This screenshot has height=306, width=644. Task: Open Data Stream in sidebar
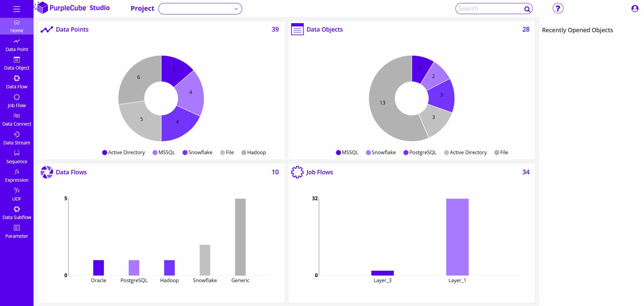pos(17,138)
